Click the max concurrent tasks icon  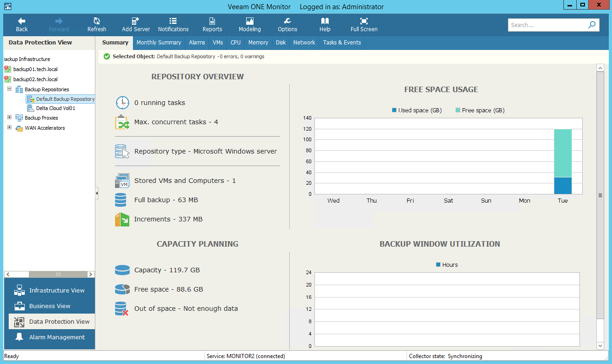point(122,122)
